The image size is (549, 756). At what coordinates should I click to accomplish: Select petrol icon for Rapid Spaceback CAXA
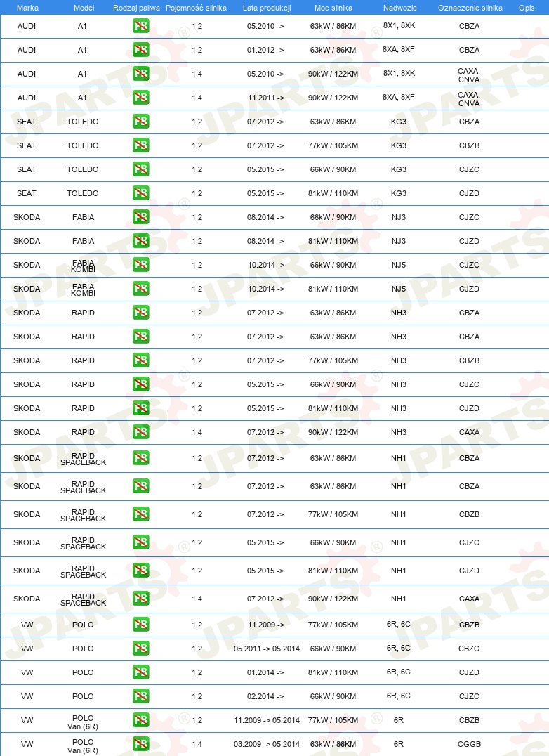click(x=140, y=599)
